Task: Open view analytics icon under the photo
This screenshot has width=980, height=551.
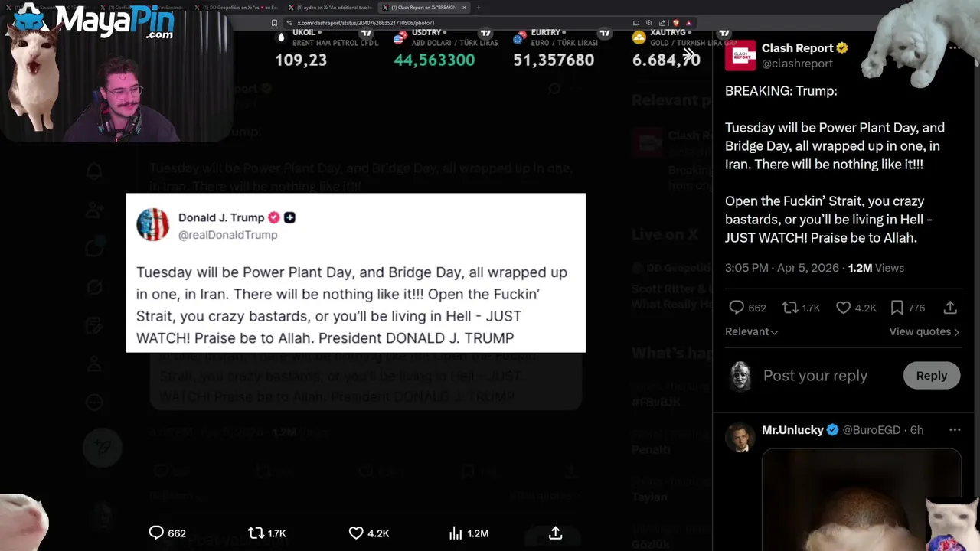Action: point(456,533)
